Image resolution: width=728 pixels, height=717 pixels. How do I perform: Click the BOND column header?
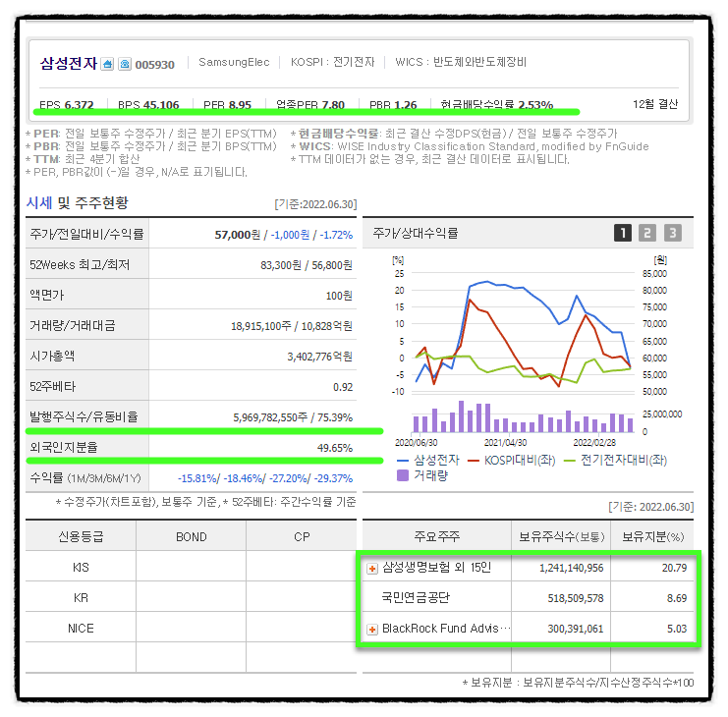(x=192, y=537)
